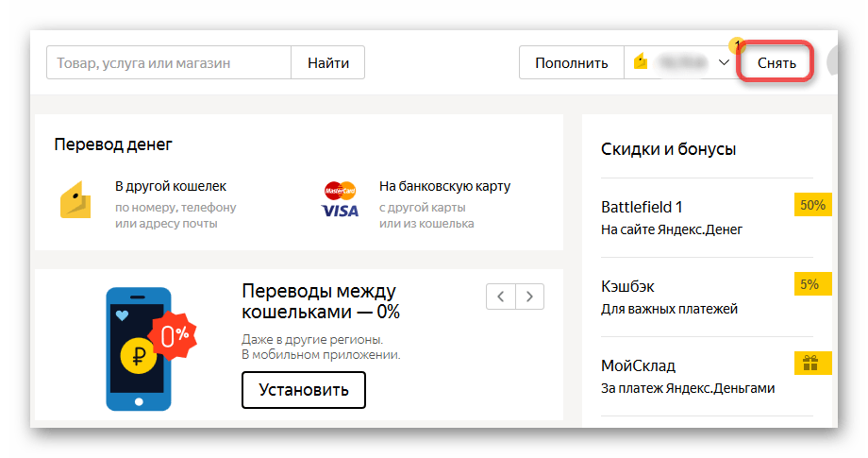This screenshot has height=458, width=868.
Task: Expand the balance dropdown chevron
Action: 724,62
